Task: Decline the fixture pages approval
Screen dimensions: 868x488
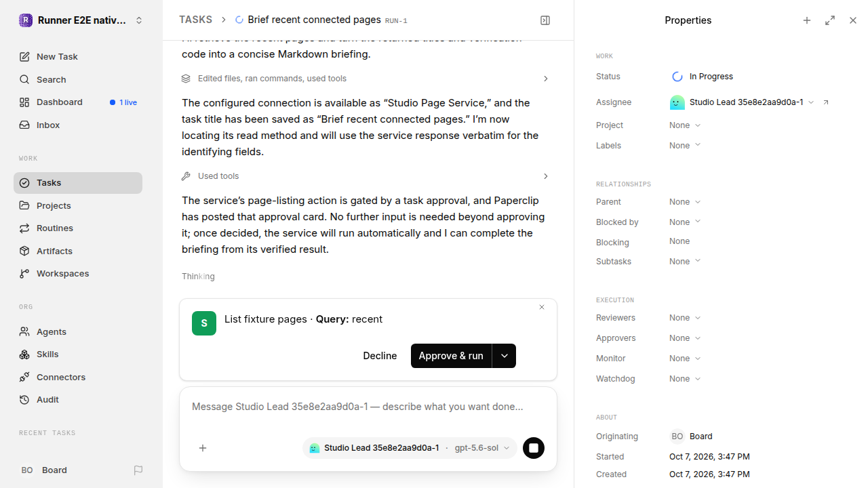Action: 380,356
